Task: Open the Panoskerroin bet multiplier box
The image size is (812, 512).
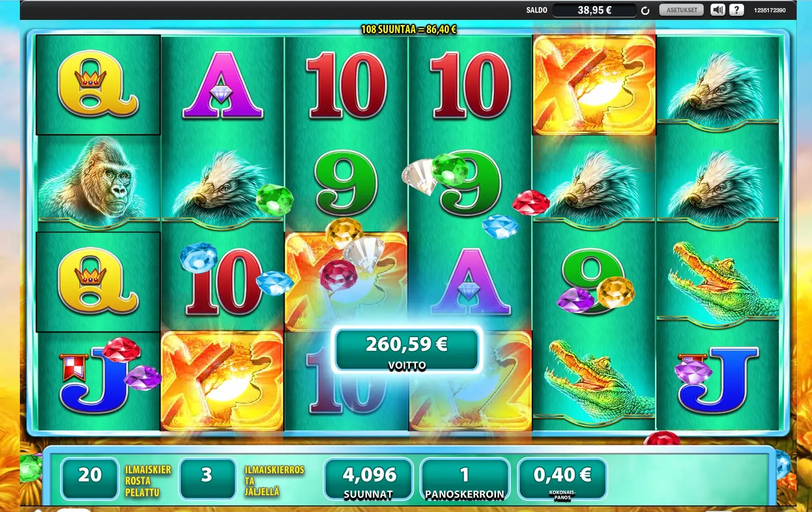Action: pos(464,479)
